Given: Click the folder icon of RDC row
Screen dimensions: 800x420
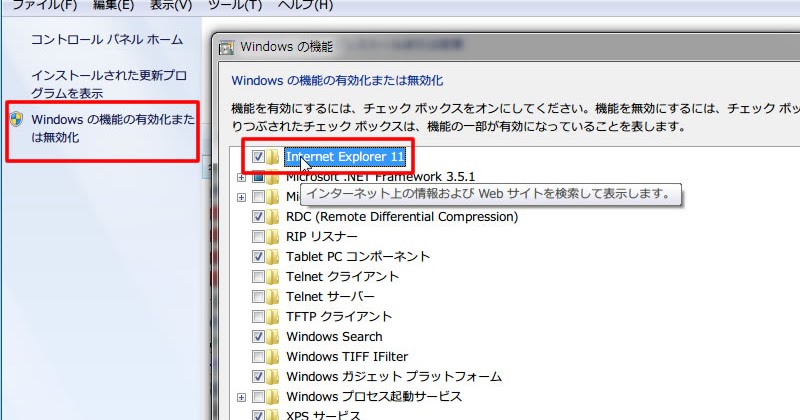Looking at the screenshot, I should point(272,216).
